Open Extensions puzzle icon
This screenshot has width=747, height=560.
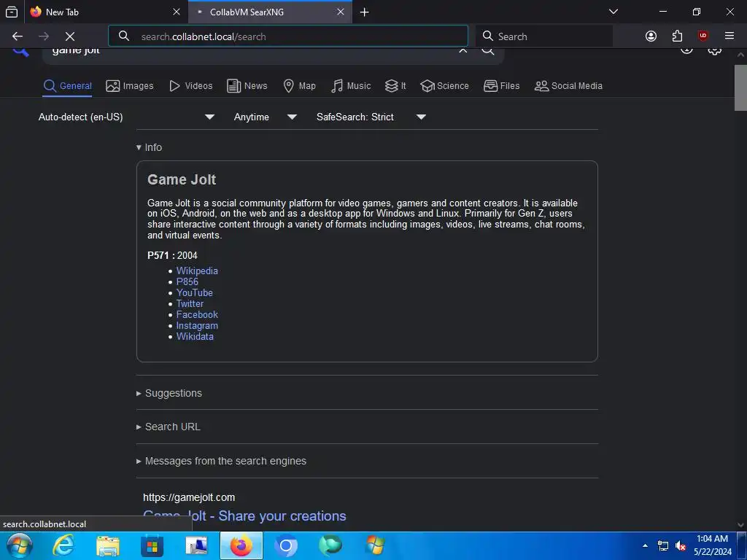[677, 36]
